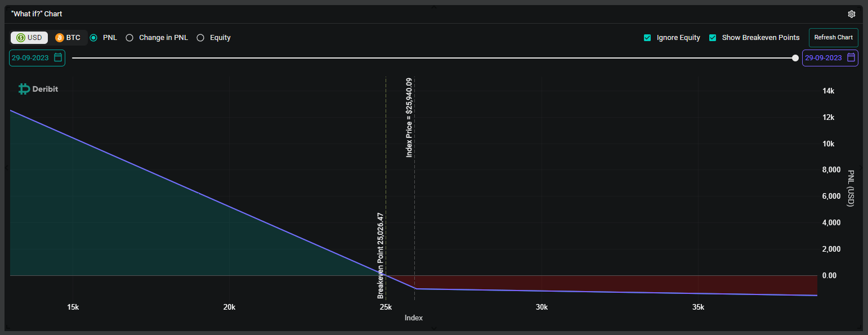Click the Index Price = $25,940.09 label
Screen dimensions: 868x335
pos(409,118)
